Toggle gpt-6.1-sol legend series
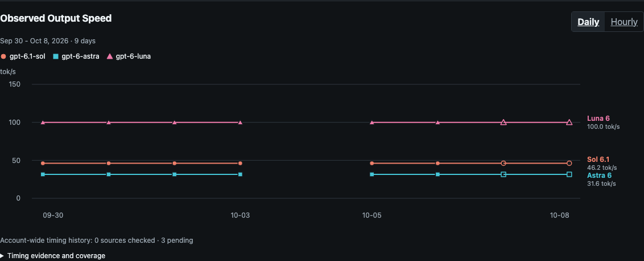The image size is (644, 261). pyautogui.click(x=23, y=56)
